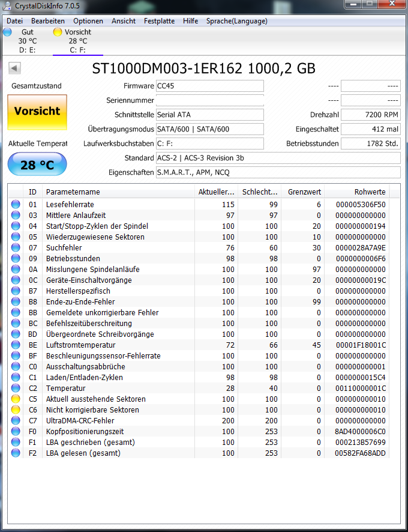This screenshot has width=408, height=532.
Task: Click the Schlecht column header
Action: pyautogui.click(x=259, y=192)
